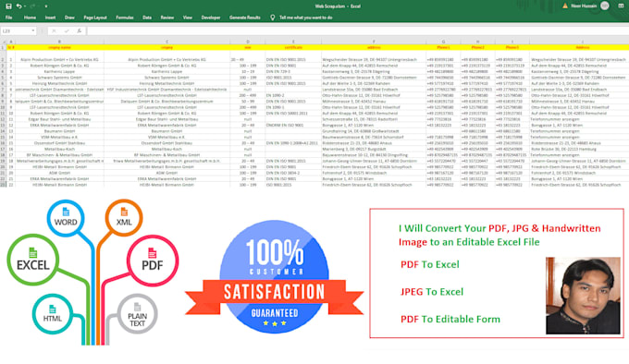Screen dimensions: 629x364
Task: Click the Cancel (X) formula bar icon
Action: point(54,30)
